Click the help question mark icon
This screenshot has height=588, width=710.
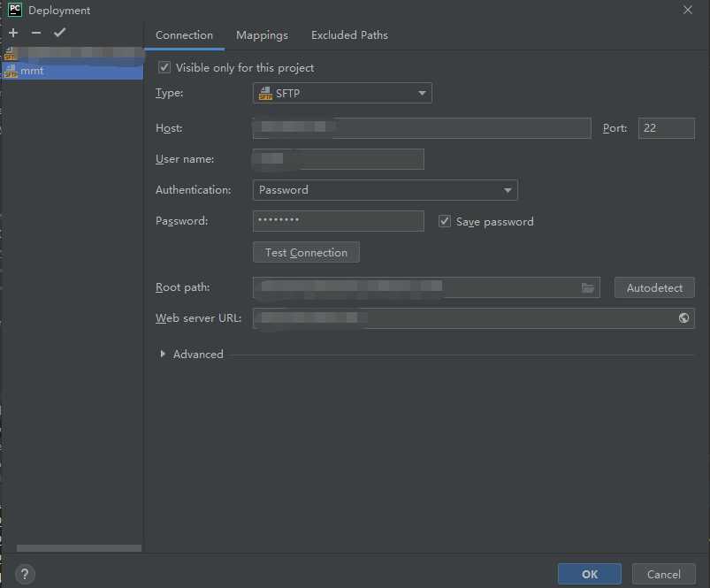(25, 574)
